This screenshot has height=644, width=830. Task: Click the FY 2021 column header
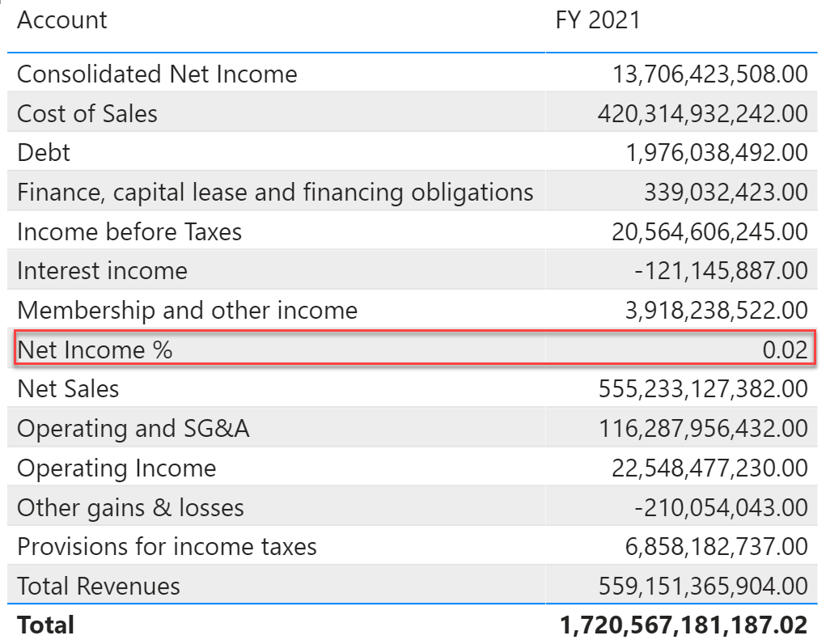[596, 20]
